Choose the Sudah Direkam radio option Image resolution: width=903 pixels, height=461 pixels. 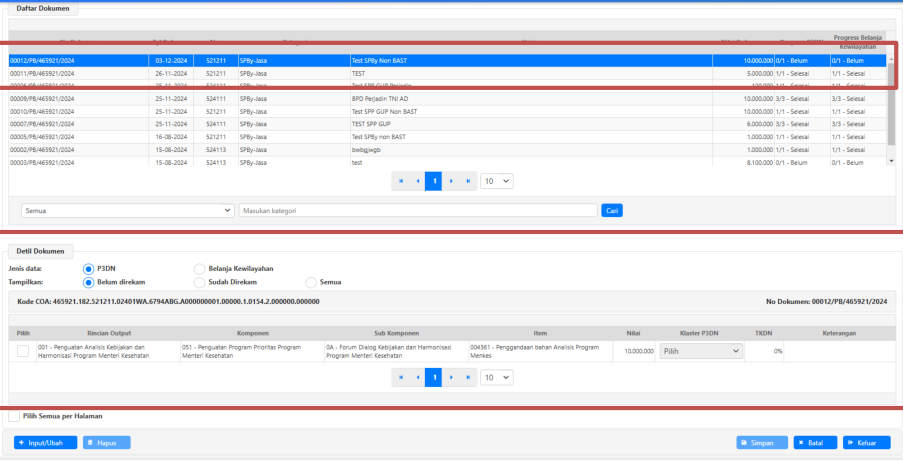(x=199, y=282)
